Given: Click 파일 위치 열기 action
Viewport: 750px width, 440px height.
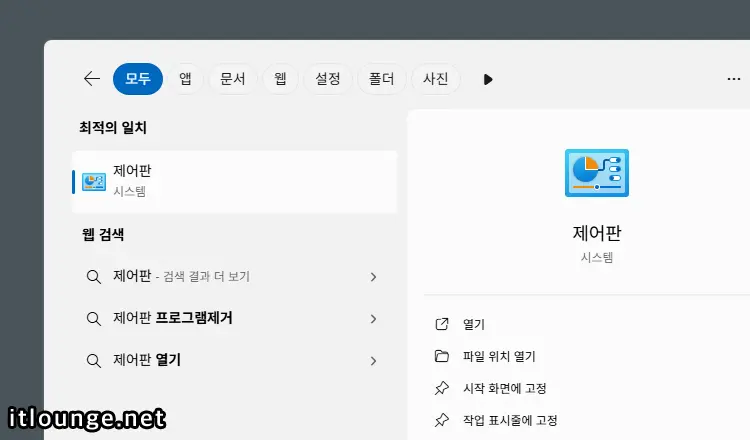Looking at the screenshot, I should [x=499, y=356].
